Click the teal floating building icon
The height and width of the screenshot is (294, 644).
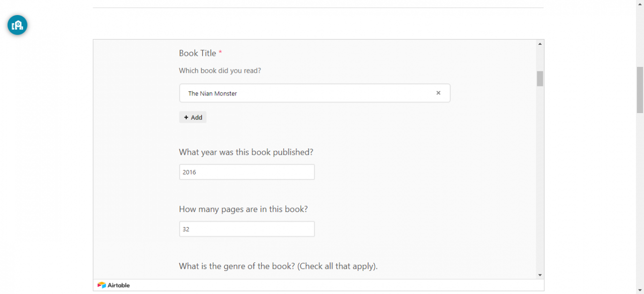pyautogui.click(x=17, y=25)
